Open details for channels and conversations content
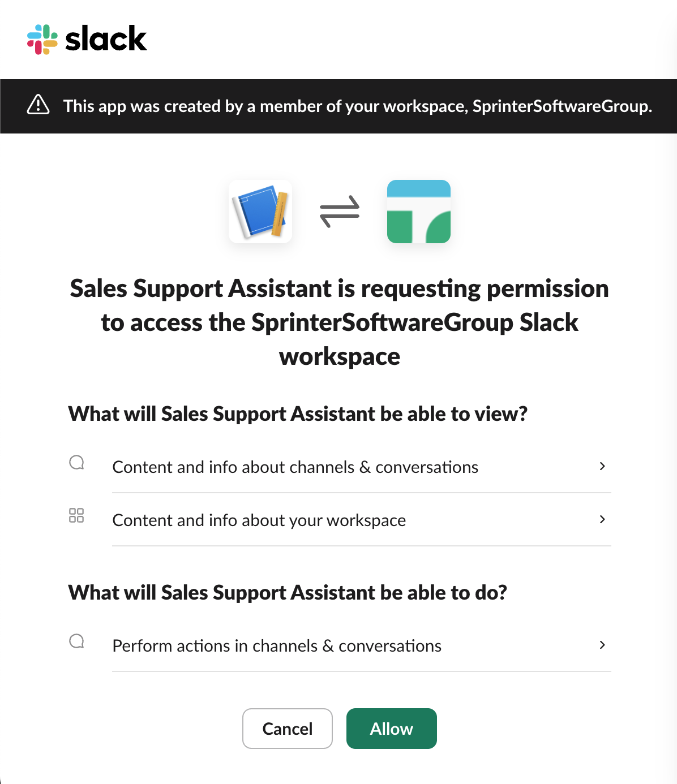This screenshot has width=677, height=784. (295, 467)
